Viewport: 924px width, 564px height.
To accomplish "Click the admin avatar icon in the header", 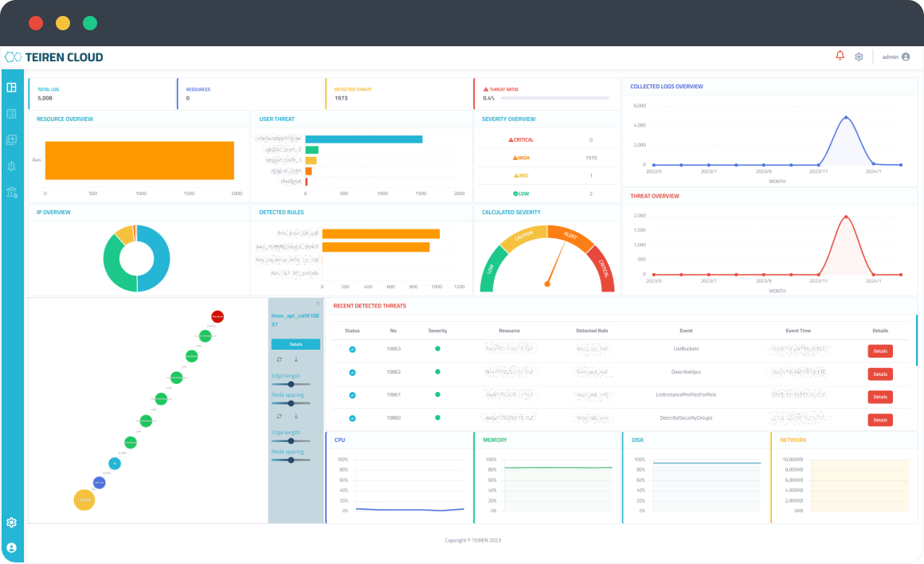I will 906,57.
